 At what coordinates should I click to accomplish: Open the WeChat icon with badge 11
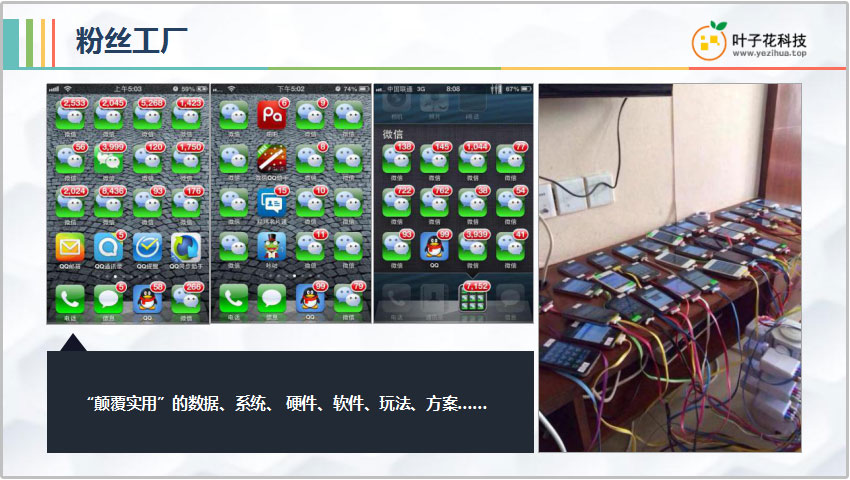pos(310,247)
